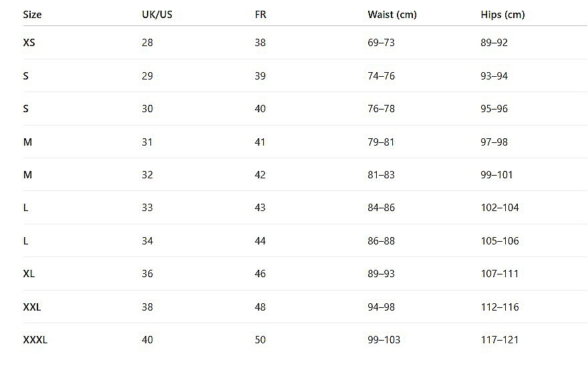Screen dimensions: 588x366
Task: Click the XS size row label
Action: pos(29,43)
